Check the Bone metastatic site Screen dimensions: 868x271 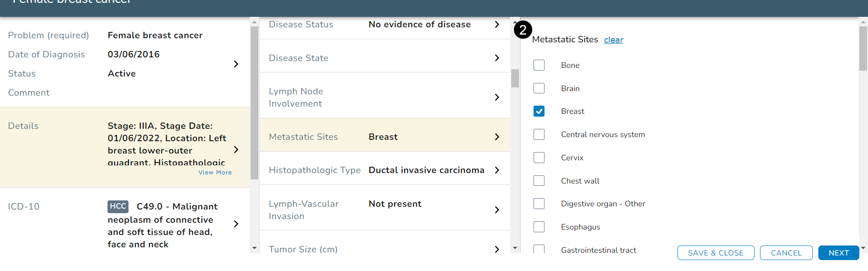tap(539, 65)
